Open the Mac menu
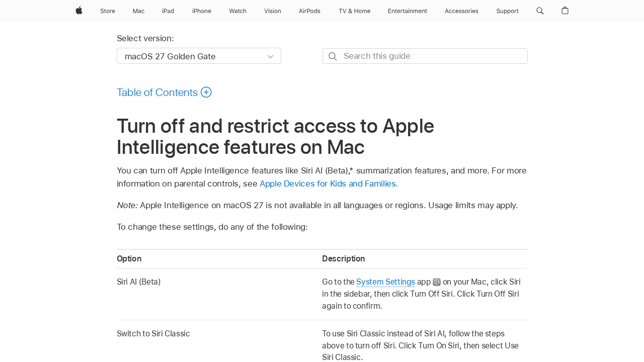This screenshot has width=644, height=362. (138, 11)
